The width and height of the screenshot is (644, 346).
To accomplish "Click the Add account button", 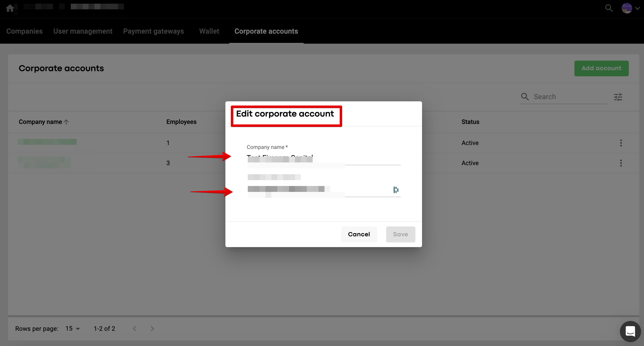I will [x=601, y=68].
